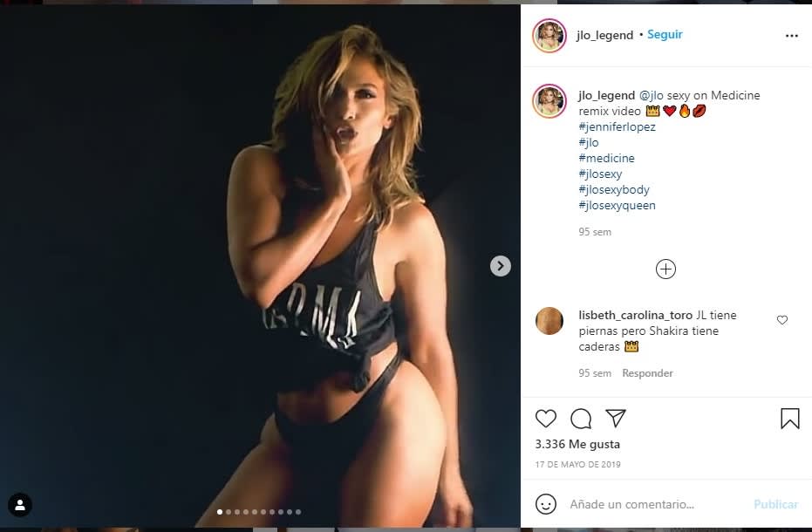Follow jlo_legend with Seguir

[665, 35]
